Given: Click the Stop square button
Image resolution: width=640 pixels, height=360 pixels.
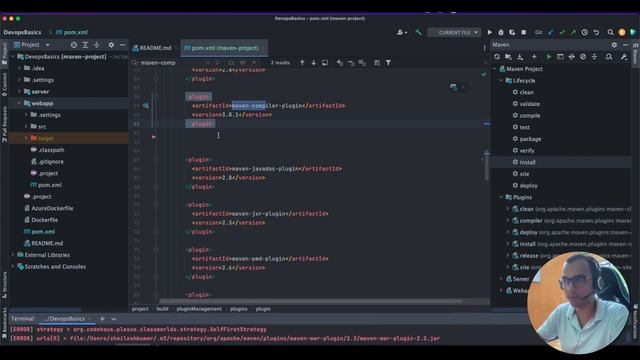Looking at the screenshot, I should (x=524, y=32).
